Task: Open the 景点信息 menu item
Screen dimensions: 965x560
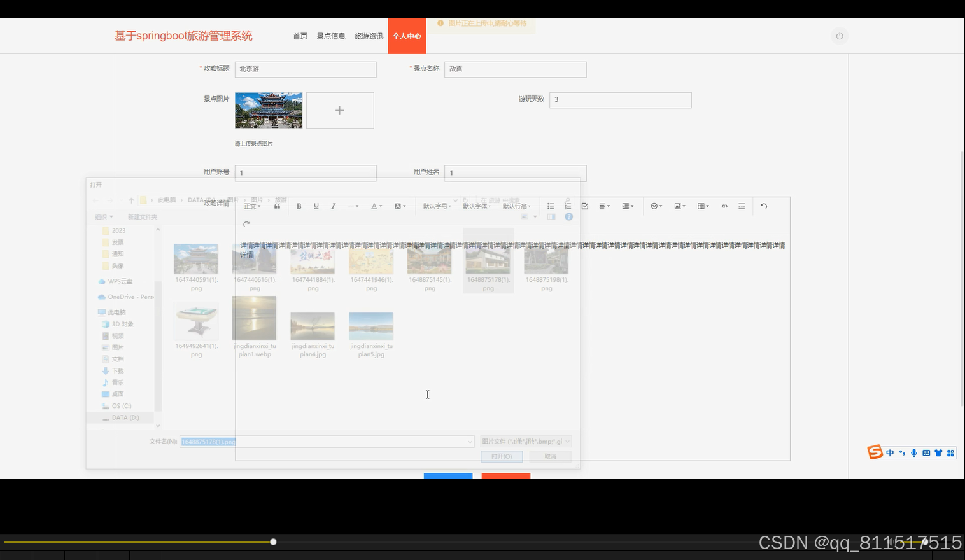Action: (331, 36)
